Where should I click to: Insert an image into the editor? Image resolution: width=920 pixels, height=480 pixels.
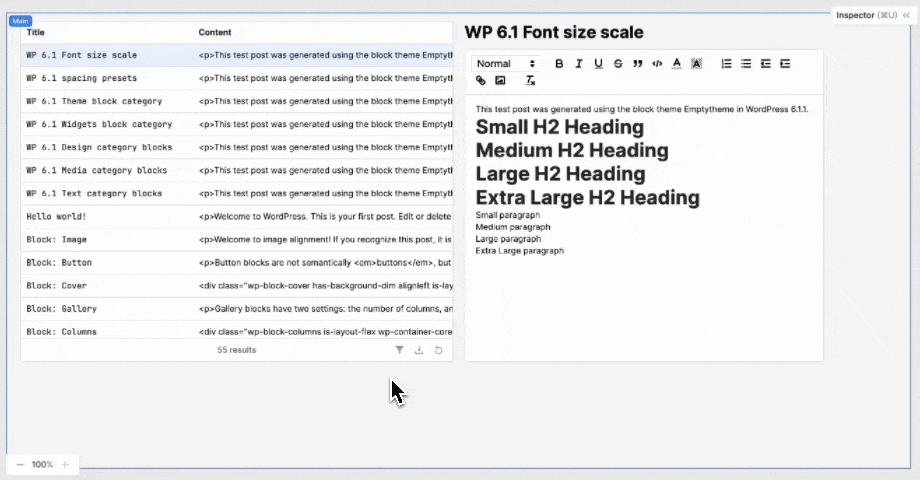500,81
